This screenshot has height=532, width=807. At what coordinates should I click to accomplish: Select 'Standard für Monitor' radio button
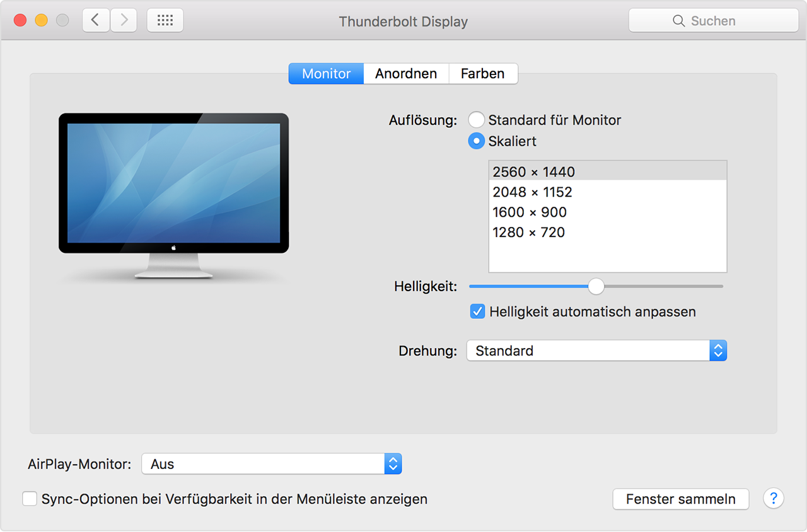point(477,120)
